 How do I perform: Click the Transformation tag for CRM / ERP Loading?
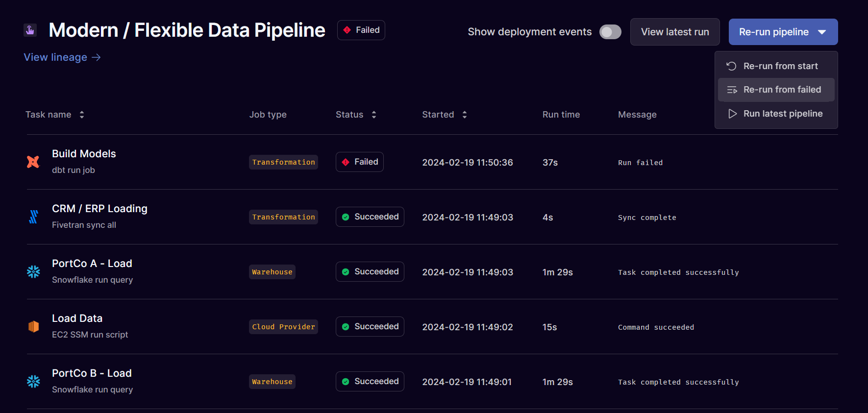(x=283, y=217)
